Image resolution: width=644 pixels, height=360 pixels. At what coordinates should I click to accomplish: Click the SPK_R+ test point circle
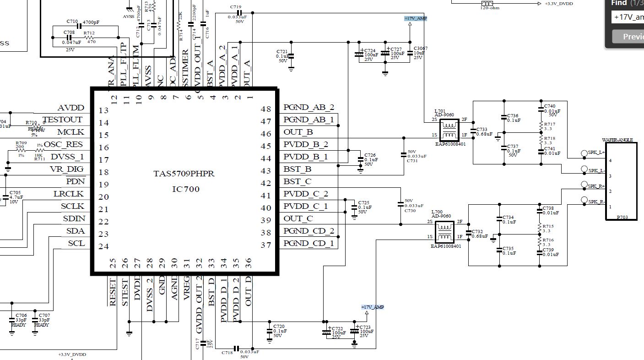584,185
